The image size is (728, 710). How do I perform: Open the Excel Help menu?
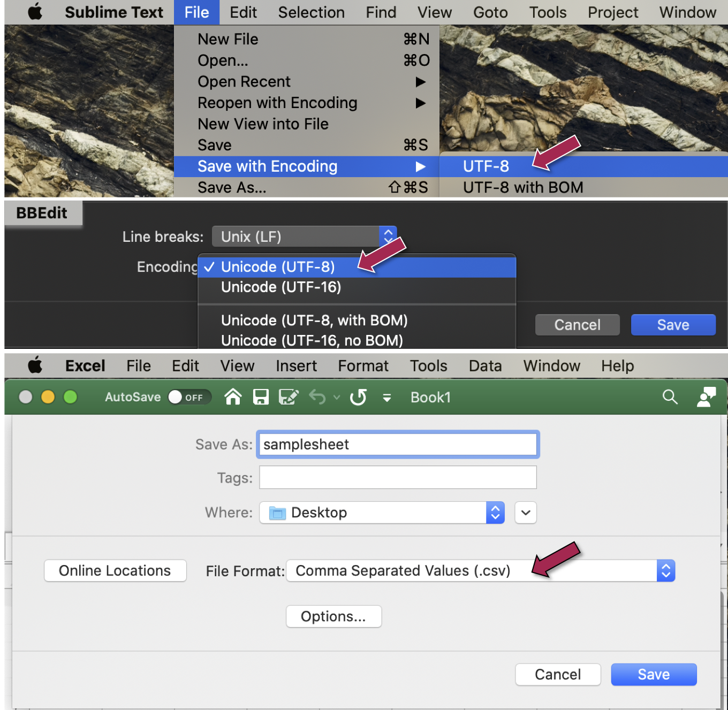click(617, 366)
